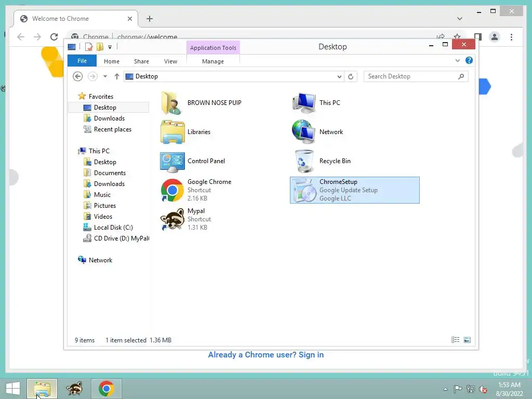Screen dimensions: 532x399
Task: Toggle Chrome side panel button
Action: [x=478, y=37]
